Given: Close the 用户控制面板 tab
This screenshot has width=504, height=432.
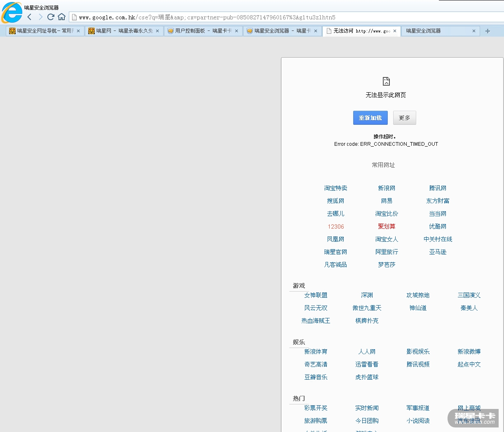Looking at the screenshot, I should (x=237, y=31).
